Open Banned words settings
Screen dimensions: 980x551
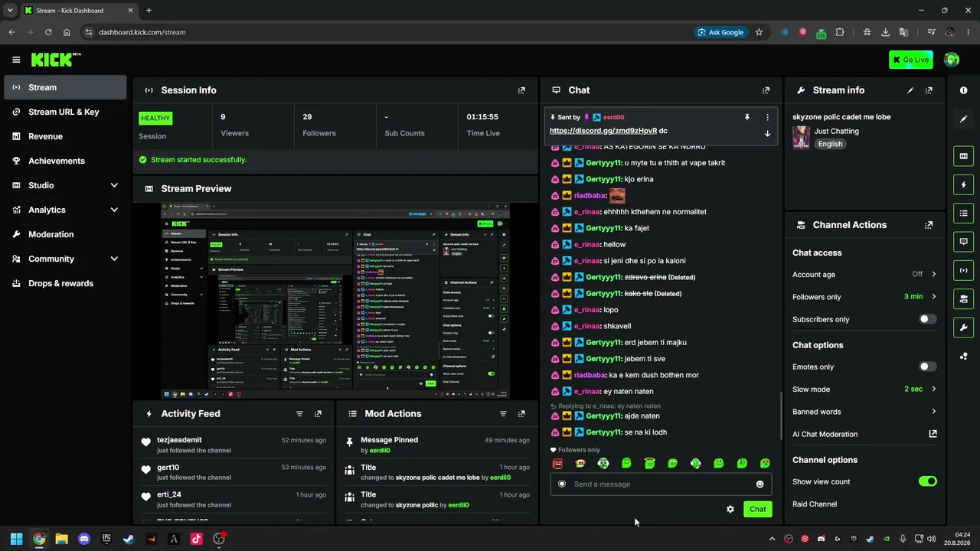click(x=864, y=412)
